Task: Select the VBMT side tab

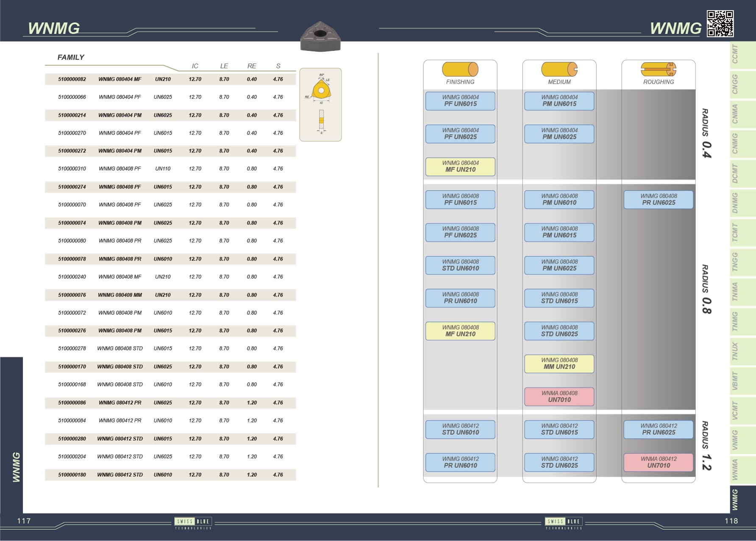Action: (735, 381)
